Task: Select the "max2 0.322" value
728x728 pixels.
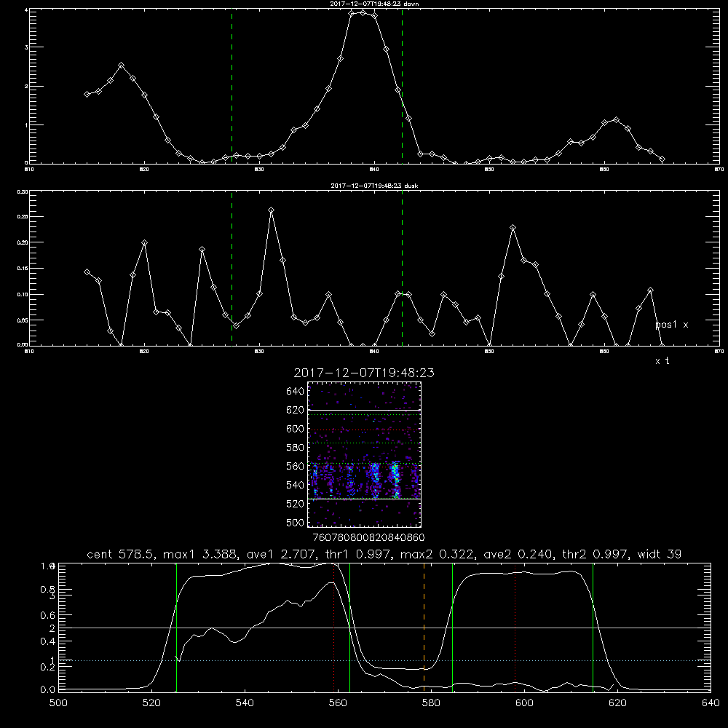Action: pyautogui.click(x=438, y=554)
